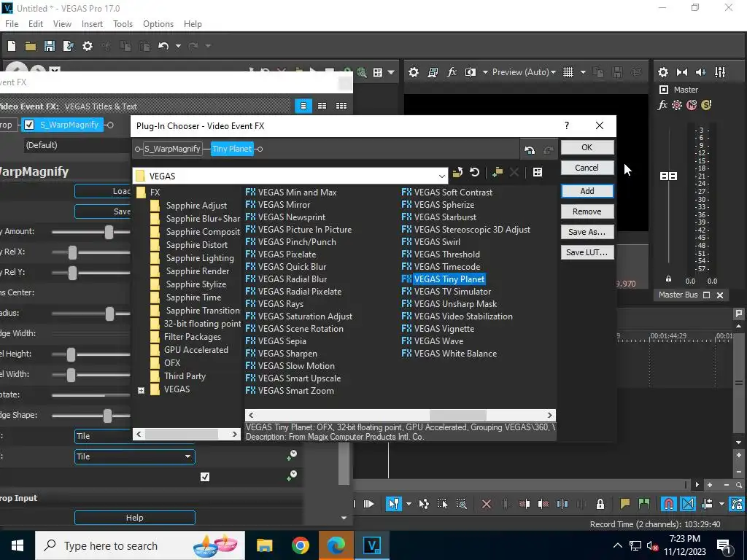Toggle the Master solo icon
Screen dimensions: 747x560
(x=706, y=105)
